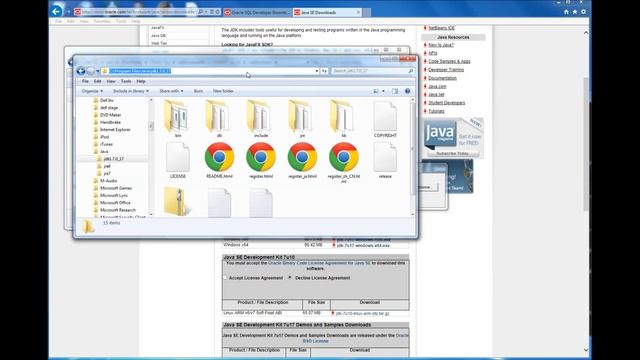Click the Explorer address path field
Image resolution: width=640 pixels, height=360 pixels.
tap(210, 71)
